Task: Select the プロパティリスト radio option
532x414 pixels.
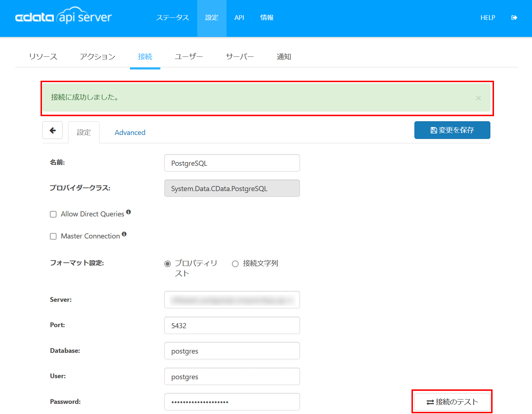Action: [168, 264]
